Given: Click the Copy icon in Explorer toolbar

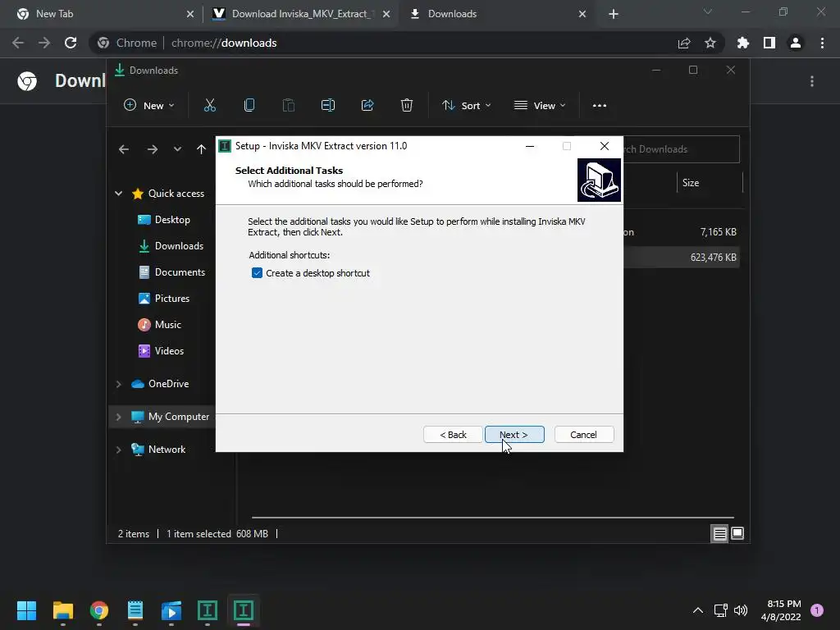Looking at the screenshot, I should point(249,106).
